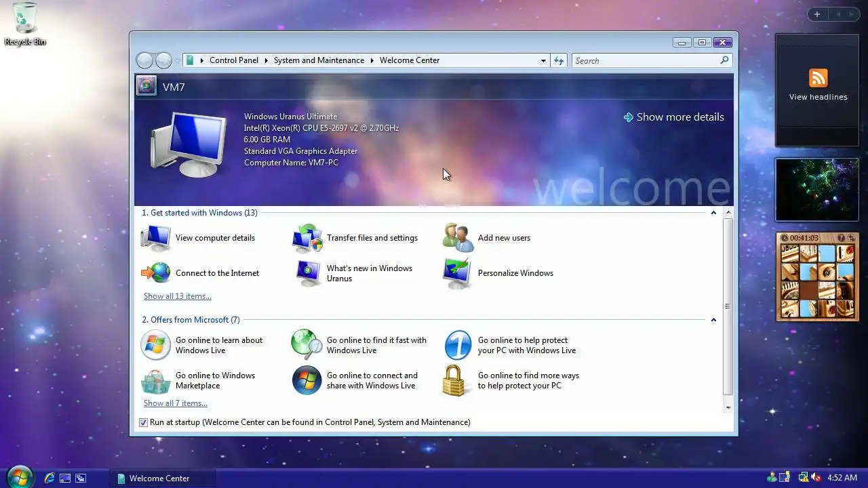Open the Connect to the Internet icon
868x488 pixels.
pos(155,273)
